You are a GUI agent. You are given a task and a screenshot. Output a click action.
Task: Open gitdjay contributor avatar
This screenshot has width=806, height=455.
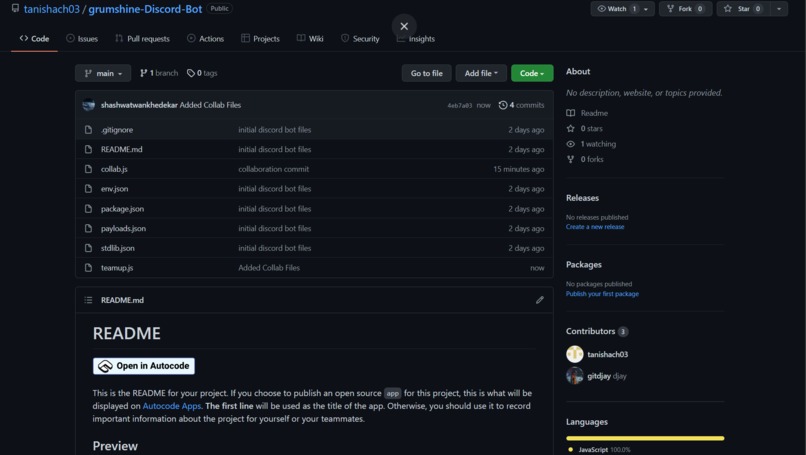[575, 376]
